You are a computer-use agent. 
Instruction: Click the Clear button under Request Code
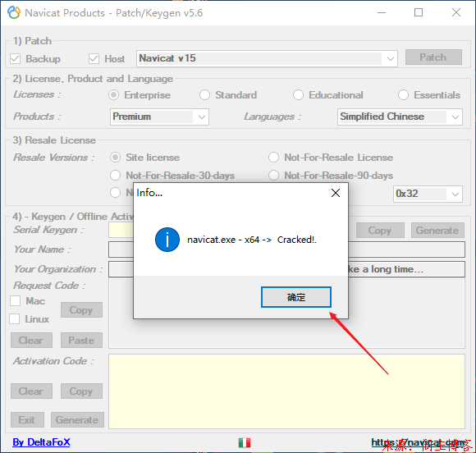point(31,340)
